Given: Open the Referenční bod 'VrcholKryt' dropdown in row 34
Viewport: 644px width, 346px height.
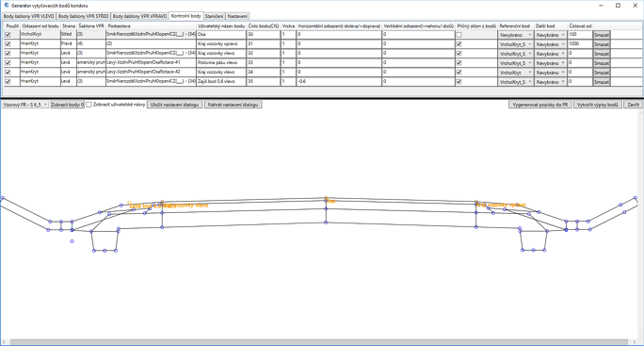Looking at the screenshot, I should [x=515, y=73].
